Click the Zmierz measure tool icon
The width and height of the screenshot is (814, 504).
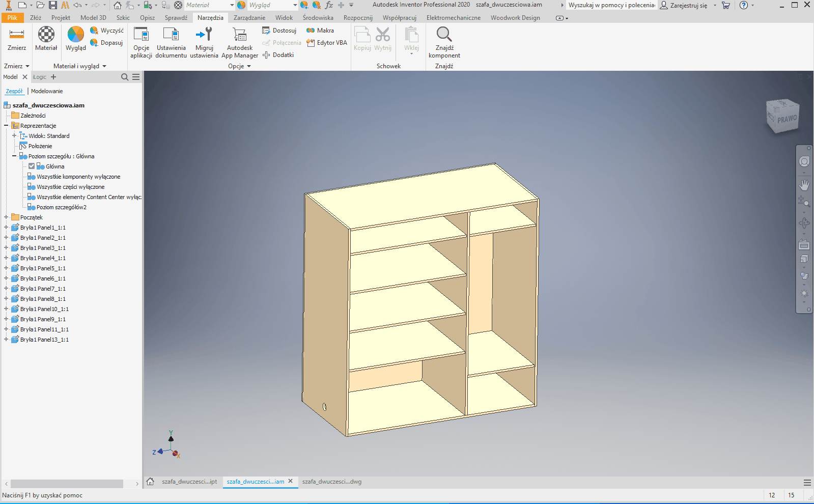(17, 35)
